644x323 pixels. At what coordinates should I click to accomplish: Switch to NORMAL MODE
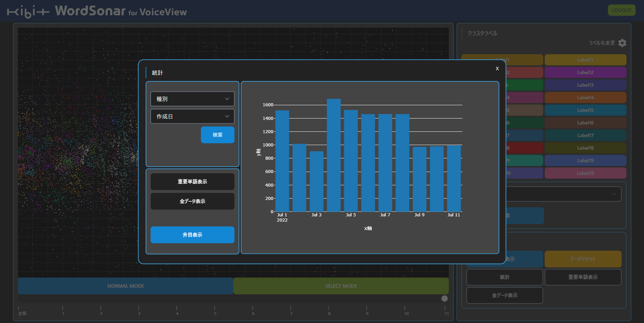[126, 286]
